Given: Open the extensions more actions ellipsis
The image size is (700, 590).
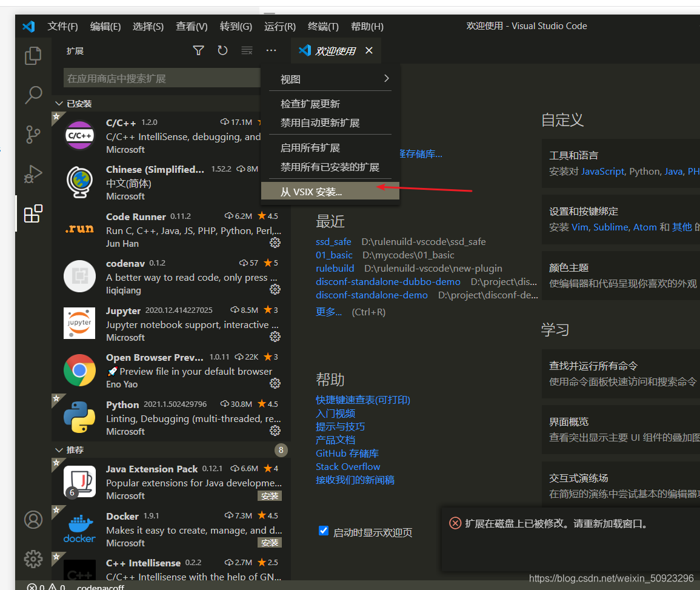Looking at the screenshot, I should pos(271,50).
